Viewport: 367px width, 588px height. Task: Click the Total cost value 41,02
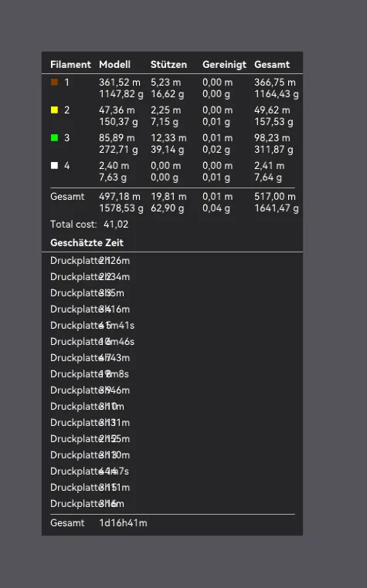(x=116, y=225)
